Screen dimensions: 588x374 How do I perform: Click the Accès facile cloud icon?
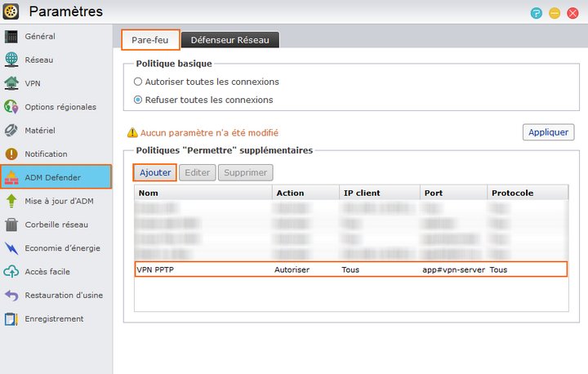(x=11, y=272)
